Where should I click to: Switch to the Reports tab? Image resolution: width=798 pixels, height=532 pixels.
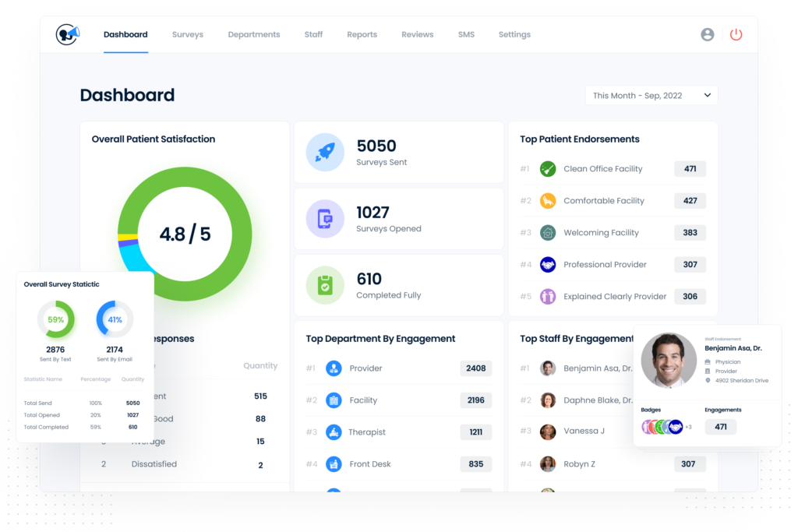(x=362, y=34)
